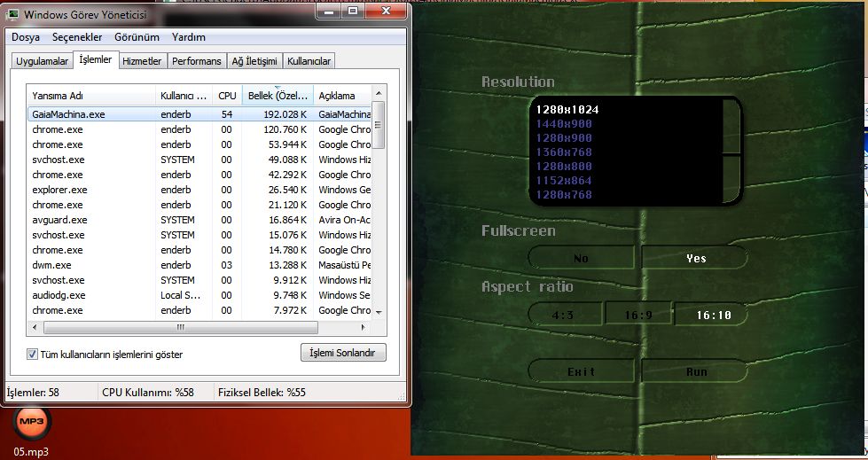Click the CPU Kullanımı status bar entry
The width and height of the screenshot is (868, 460).
(148, 393)
